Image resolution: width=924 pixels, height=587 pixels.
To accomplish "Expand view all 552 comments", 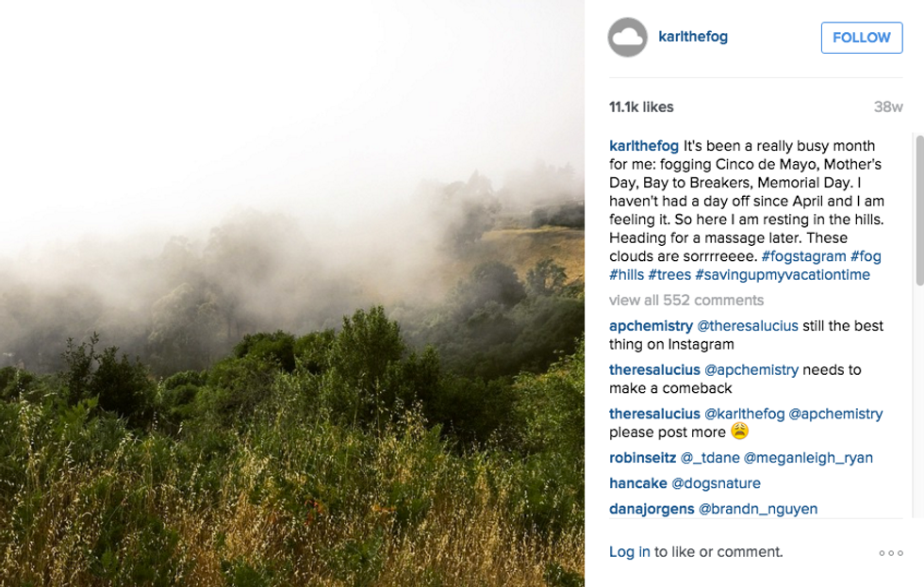I will [686, 301].
